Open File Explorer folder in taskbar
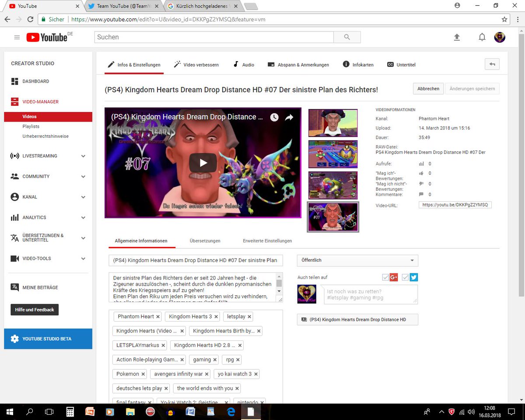 click(130, 412)
